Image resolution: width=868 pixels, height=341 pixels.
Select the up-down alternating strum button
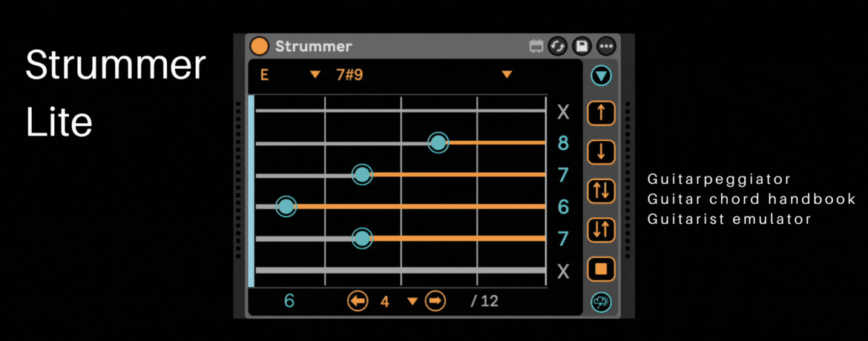[601, 191]
